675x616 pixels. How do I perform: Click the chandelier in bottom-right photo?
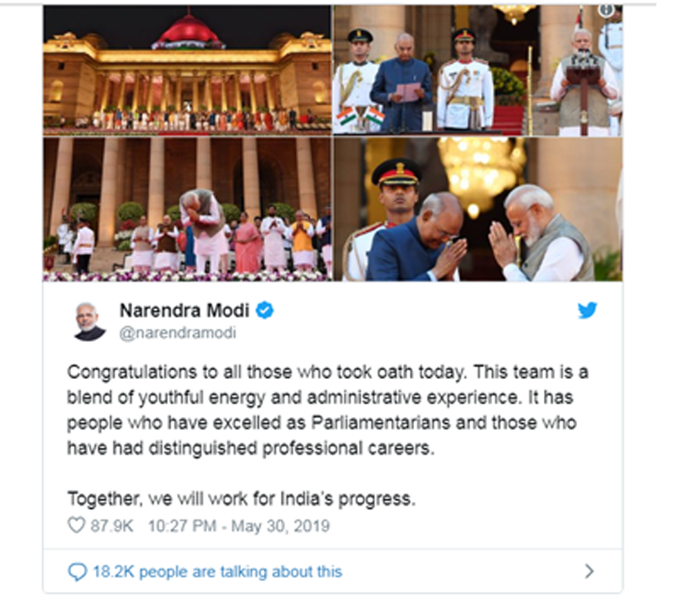tap(481, 173)
